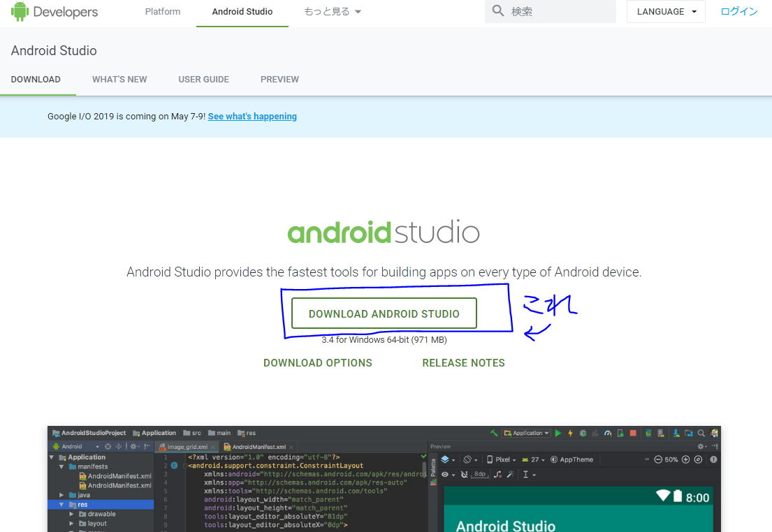Switch to the WHAT'S NEW tab
This screenshot has height=532, width=772.
[119, 79]
